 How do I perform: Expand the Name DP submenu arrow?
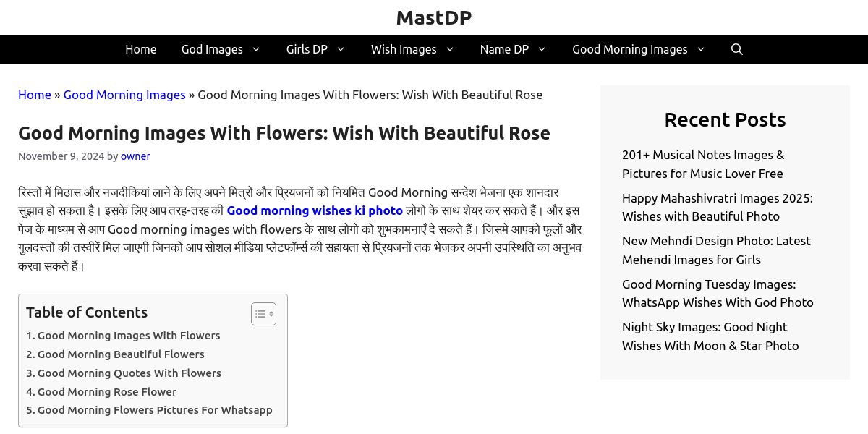[541, 49]
